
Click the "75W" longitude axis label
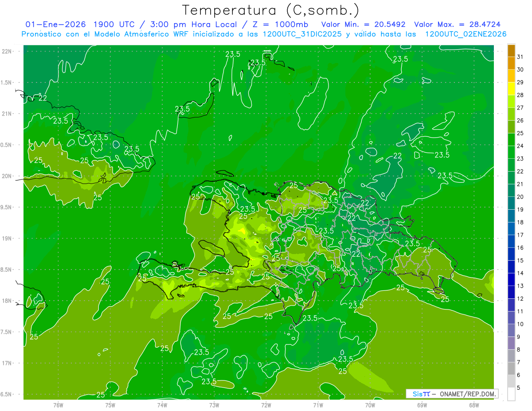tap(110, 405)
